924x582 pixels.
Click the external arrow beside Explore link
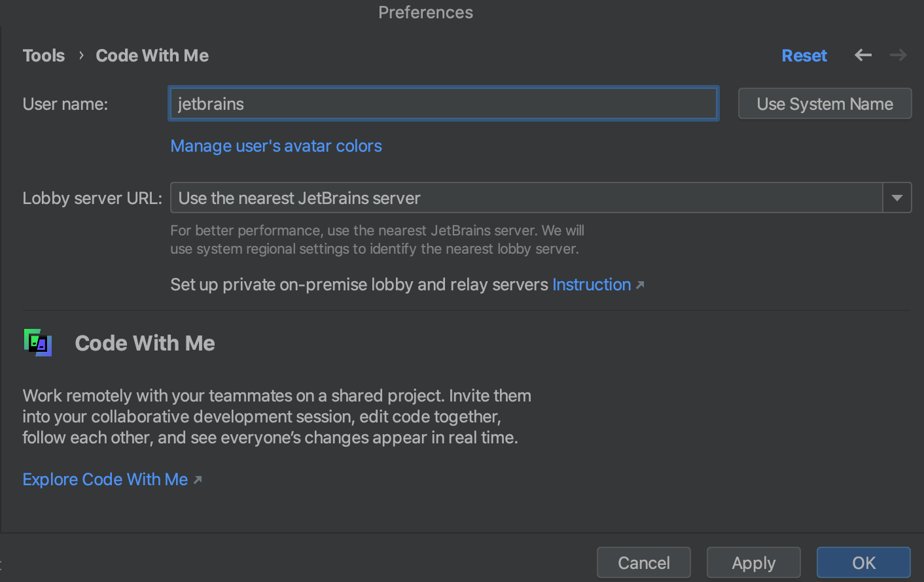click(198, 480)
